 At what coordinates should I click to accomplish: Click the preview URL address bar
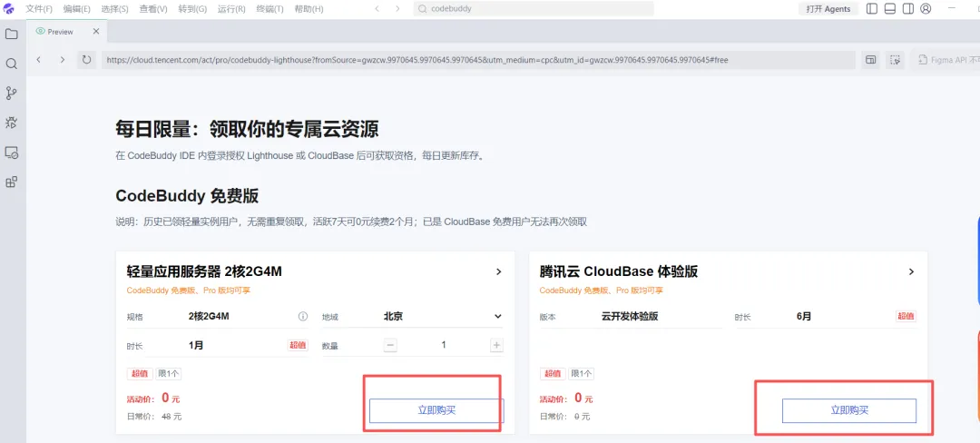(x=478, y=60)
